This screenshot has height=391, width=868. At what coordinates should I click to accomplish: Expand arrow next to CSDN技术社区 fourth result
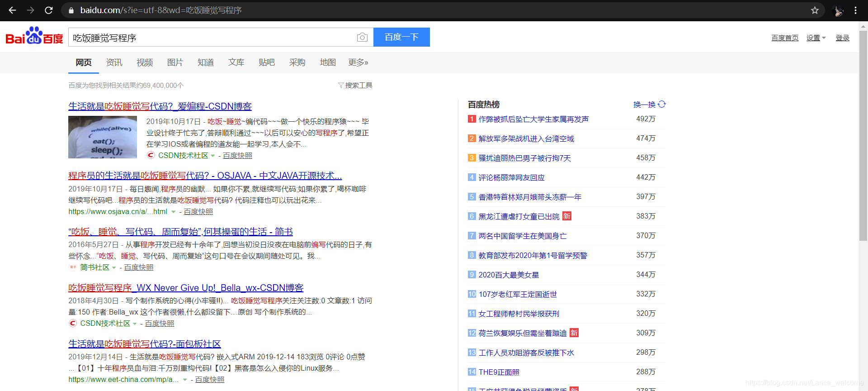(x=135, y=324)
